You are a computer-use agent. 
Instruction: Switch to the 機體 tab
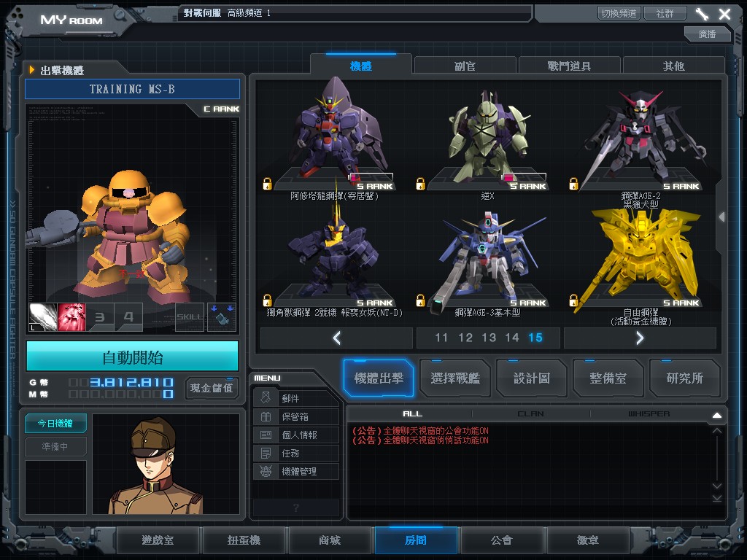[361, 66]
